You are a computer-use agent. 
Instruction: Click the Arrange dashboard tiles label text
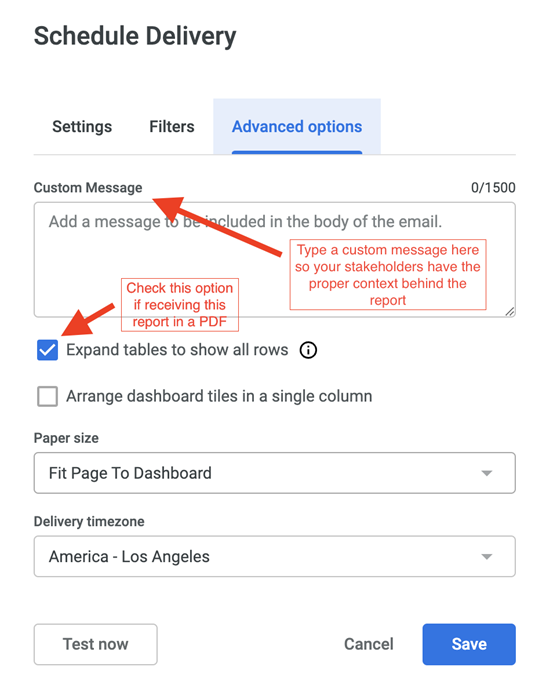pyautogui.click(x=219, y=396)
